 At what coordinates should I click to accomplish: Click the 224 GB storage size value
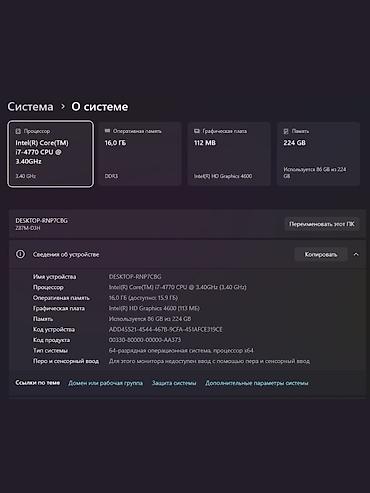coord(294,143)
